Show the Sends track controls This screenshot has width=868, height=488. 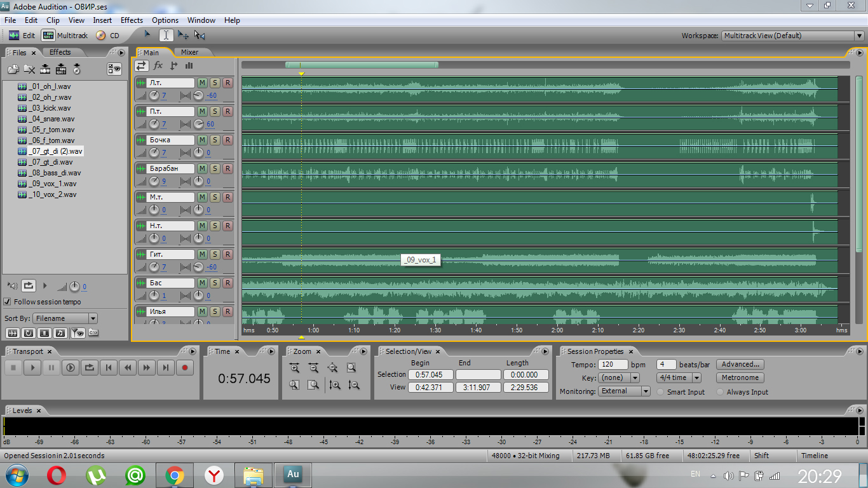(x=173, y=65)
